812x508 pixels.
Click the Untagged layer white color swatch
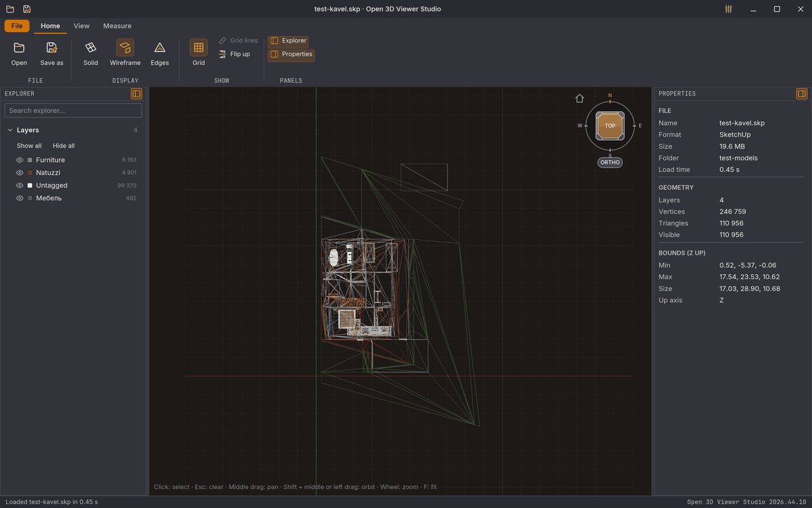30,186
